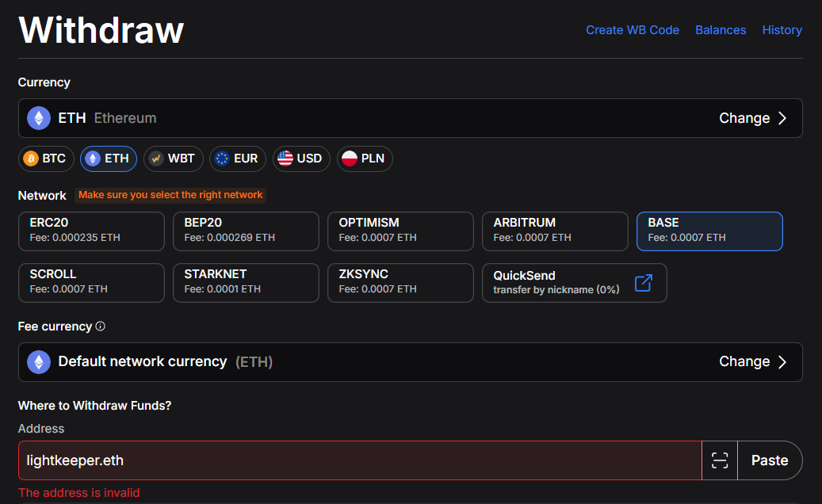This screenshot has height=504, width=822.
Task: Select the ZKSYNC network option
Action: (x=400, y=283)
